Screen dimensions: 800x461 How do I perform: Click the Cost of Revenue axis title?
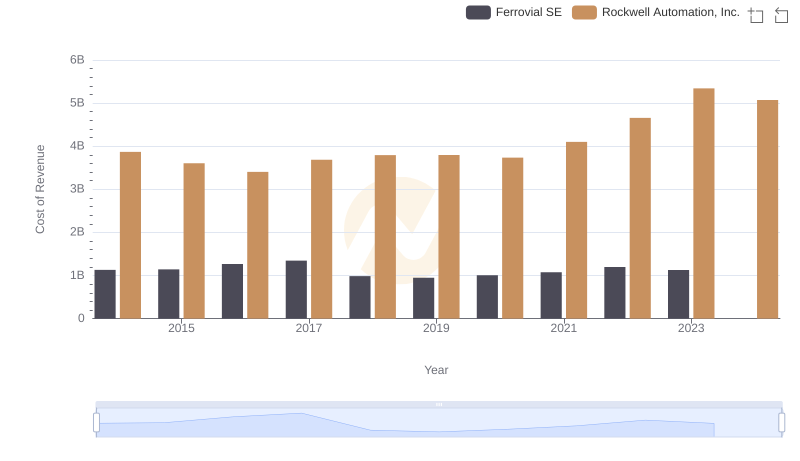tap(41, 189)
